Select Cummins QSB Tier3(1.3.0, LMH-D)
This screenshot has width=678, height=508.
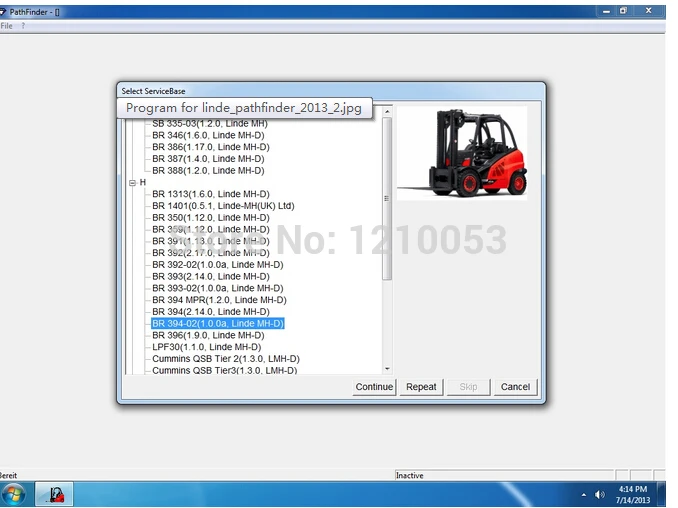pyautogui.click(x=224, y=370)
